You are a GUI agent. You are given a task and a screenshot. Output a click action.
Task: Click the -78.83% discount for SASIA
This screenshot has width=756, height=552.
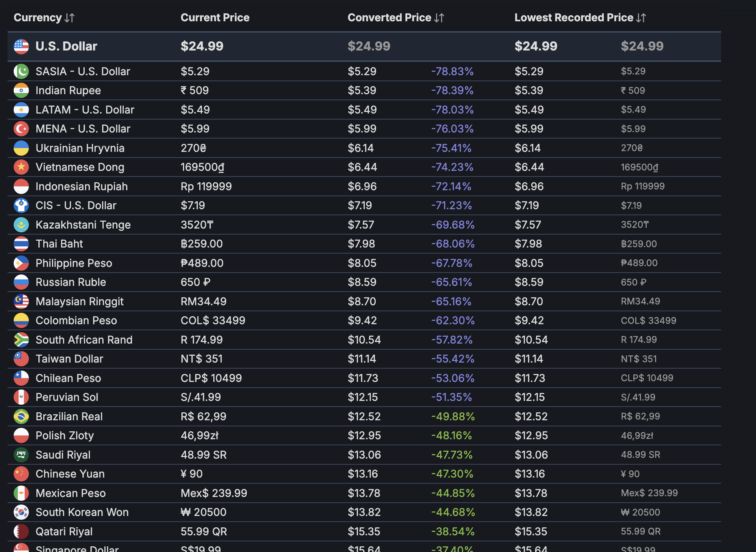452,71
